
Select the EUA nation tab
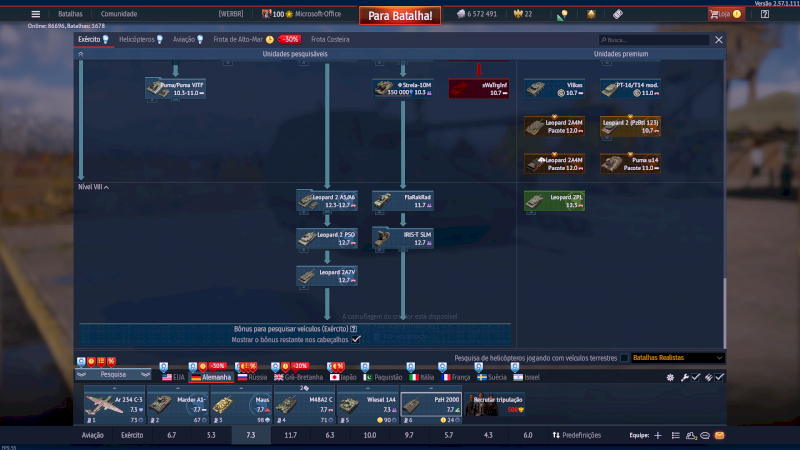(x=173, y=378)
